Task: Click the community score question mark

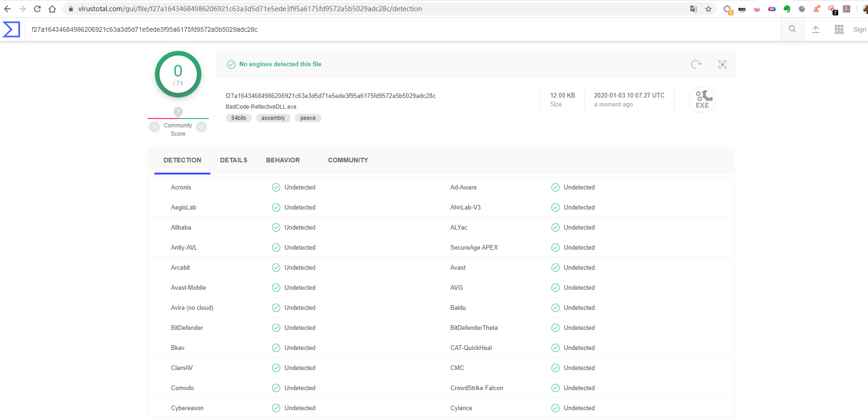Action: click(178, 112)
